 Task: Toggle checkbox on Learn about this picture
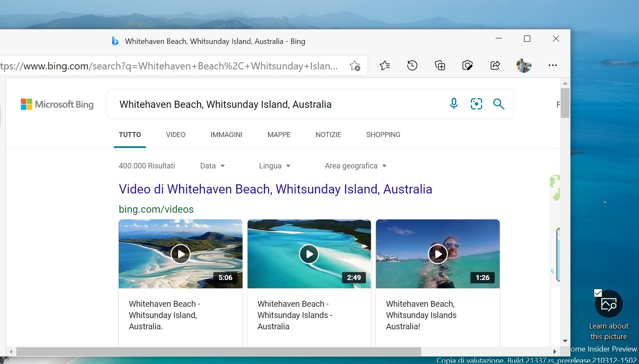(598, 293)
